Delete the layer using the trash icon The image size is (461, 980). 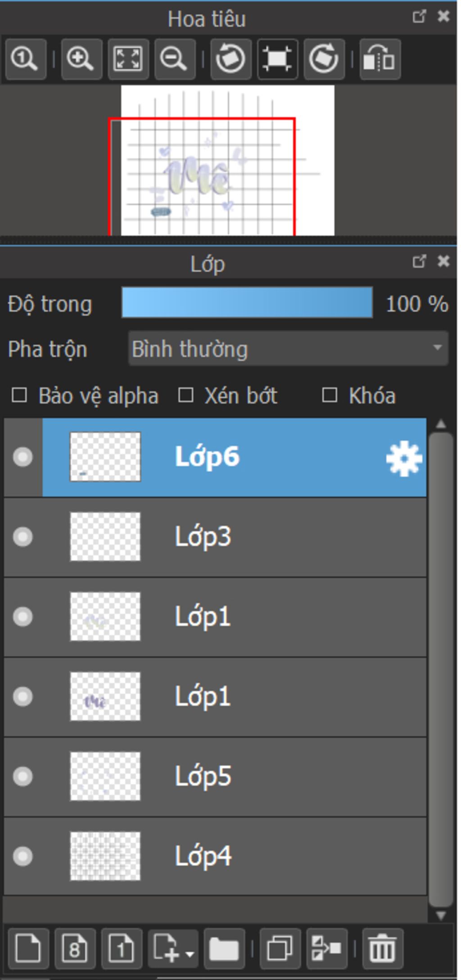(x=382, y=949)
